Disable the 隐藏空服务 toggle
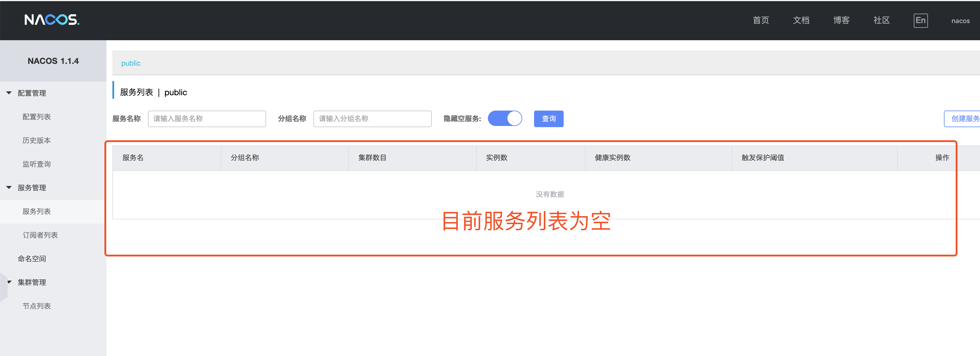 coord(505,118)
